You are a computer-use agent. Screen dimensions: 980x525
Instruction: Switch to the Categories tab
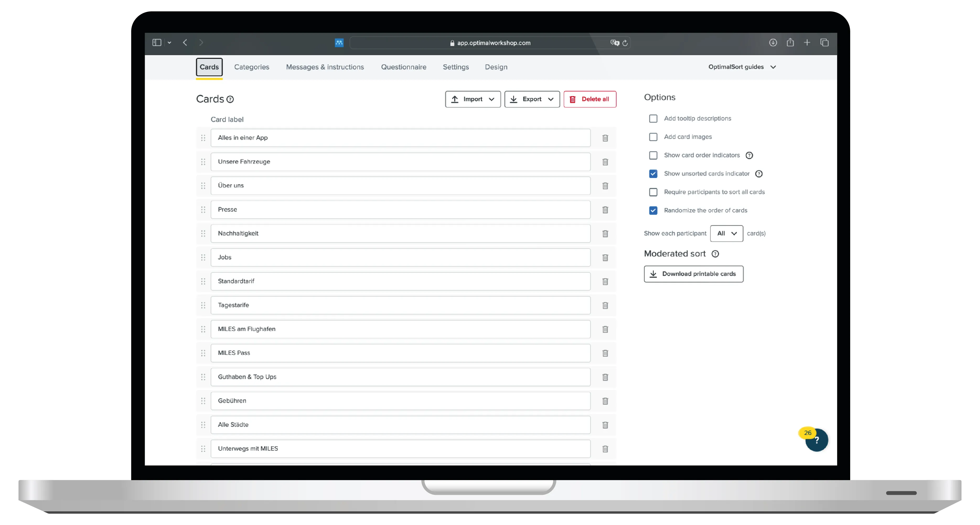251,67
